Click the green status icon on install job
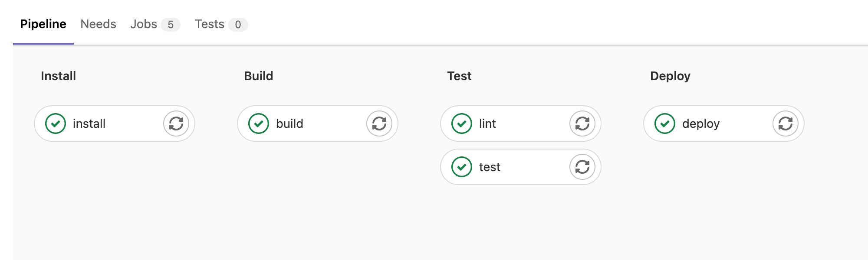 (x=55, y=123)
